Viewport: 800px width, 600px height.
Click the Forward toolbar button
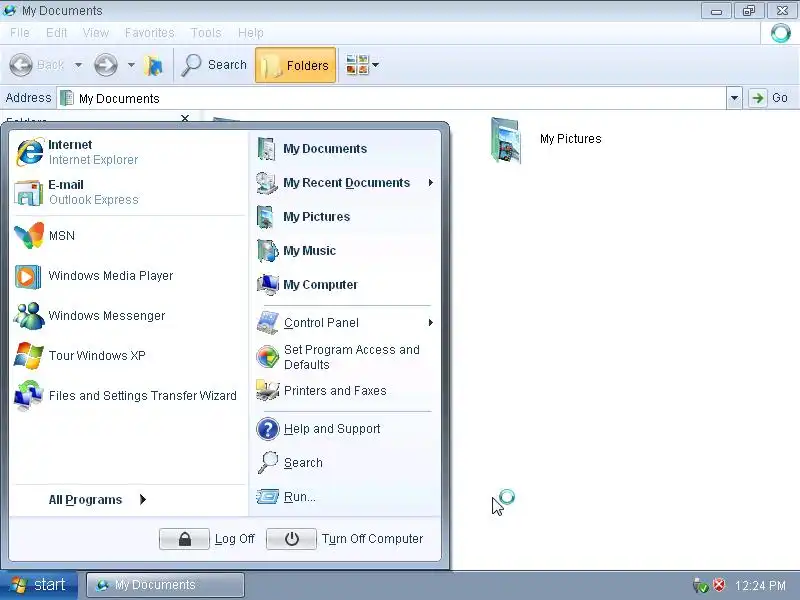coord(106,65)
